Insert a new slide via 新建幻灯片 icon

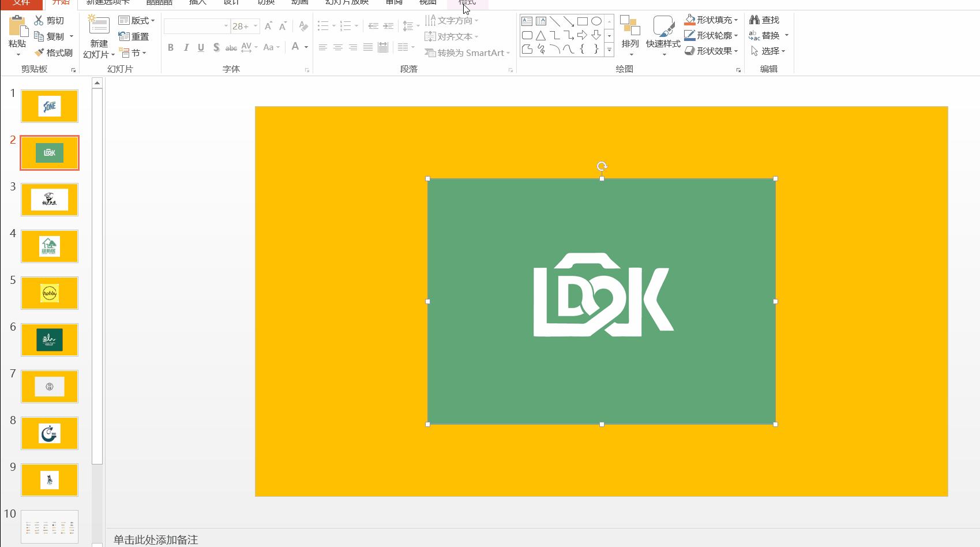tap(99, 25)
